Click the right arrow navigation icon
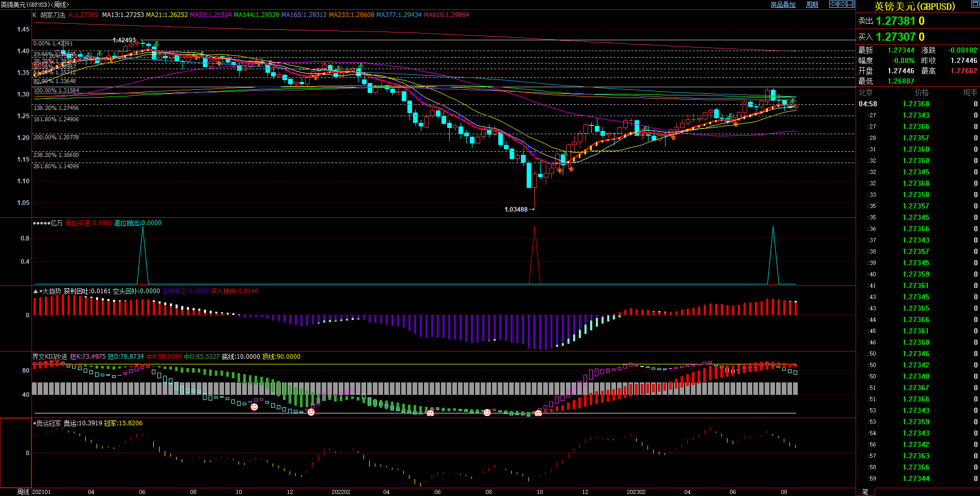This screenshot has width=980, height=496. [842, 4]
